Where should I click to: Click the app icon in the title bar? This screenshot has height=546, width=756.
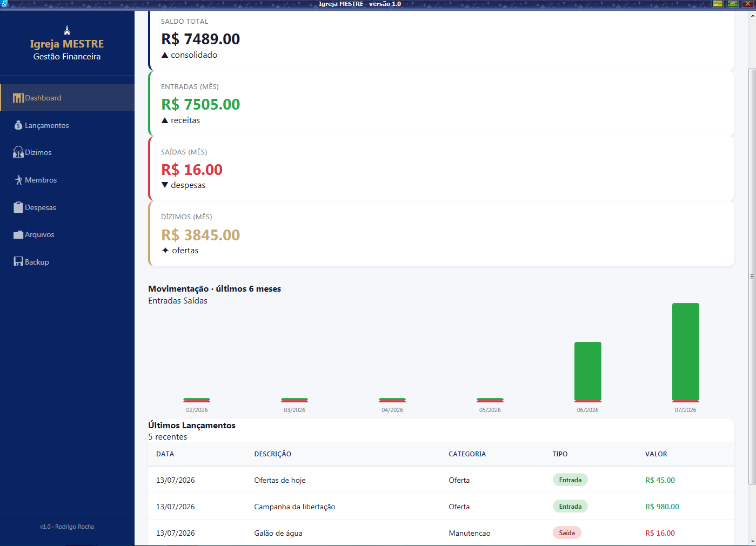coord(4,4)
